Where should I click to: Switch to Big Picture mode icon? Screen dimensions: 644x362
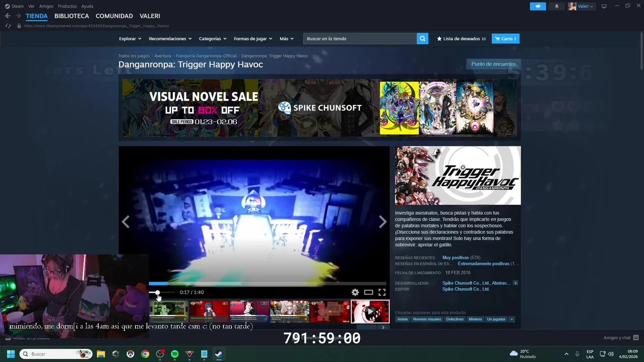click(x=604, y=6)
